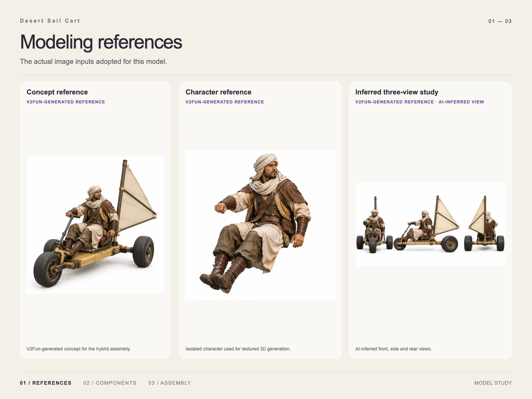
Task: Click the purple tag under Character reference
Action: 224,102
